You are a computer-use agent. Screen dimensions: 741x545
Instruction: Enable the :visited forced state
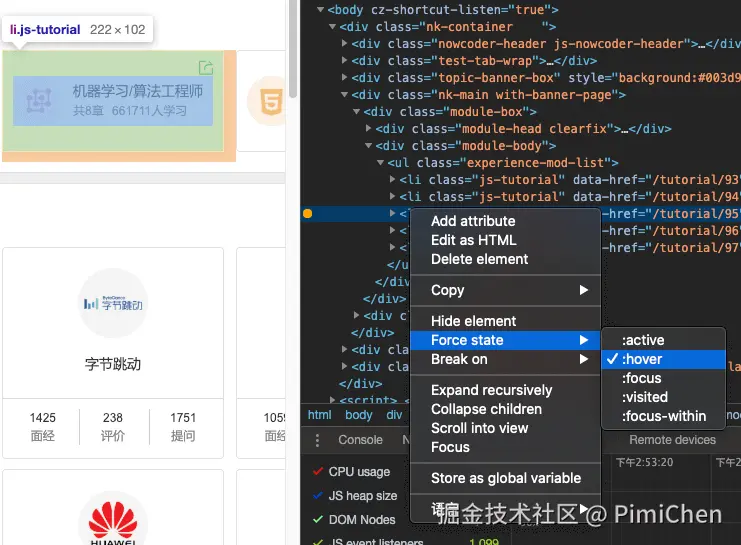[663, 397]
